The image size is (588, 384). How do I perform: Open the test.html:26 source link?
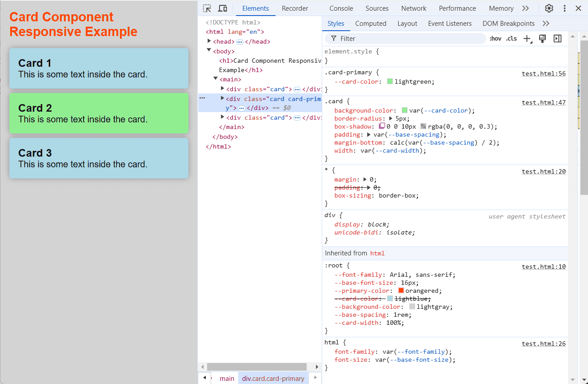point(544,344)
